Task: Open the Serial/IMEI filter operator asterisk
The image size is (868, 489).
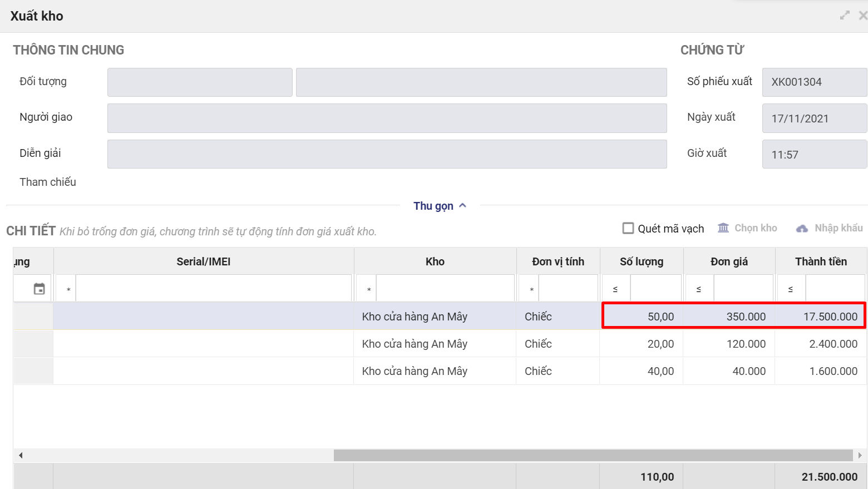Action: 68,289
